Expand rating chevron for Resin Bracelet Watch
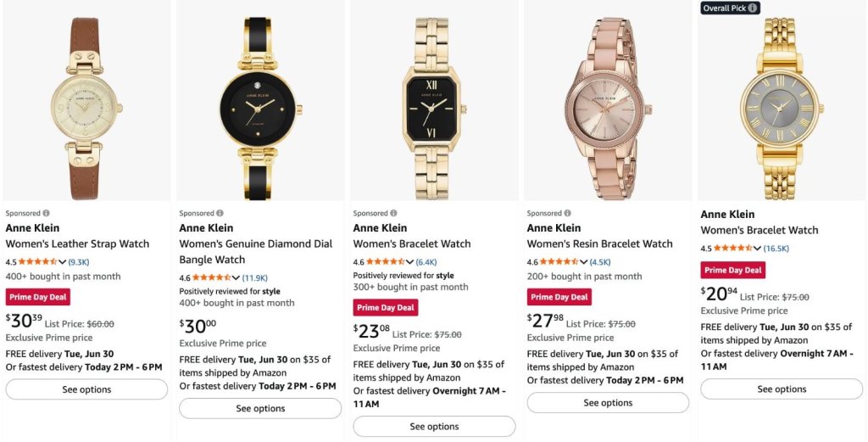Screen dimensions: 868x442 coord(583,262)
